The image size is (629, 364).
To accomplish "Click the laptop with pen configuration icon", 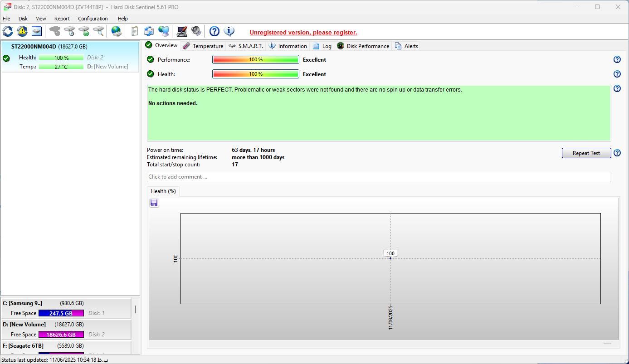I will tap(182, 31).
